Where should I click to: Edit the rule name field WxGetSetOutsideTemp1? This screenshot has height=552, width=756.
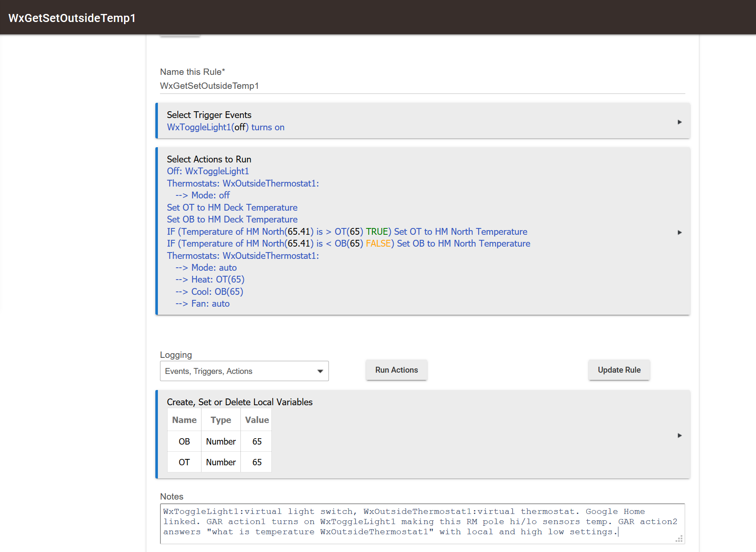click(x=422, y=86)
